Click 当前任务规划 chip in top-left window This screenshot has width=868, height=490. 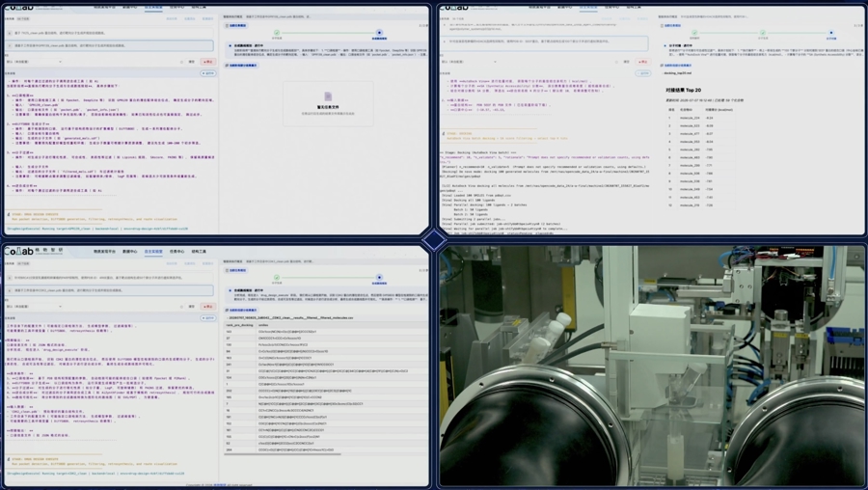pos(236,25)
